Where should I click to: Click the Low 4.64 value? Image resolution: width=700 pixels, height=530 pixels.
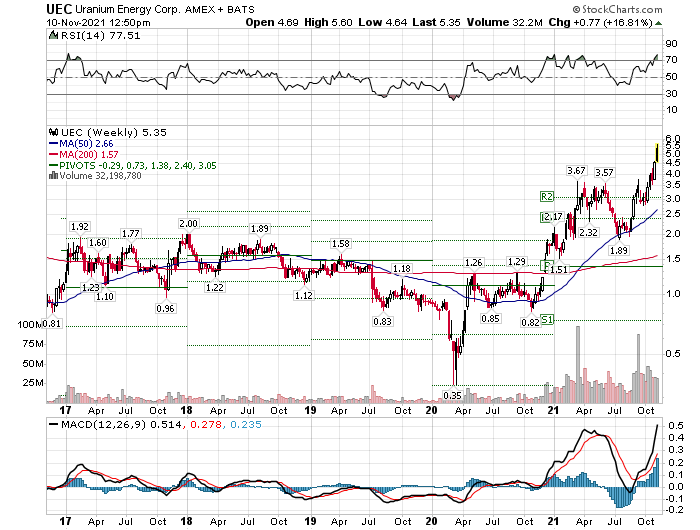[x=383, y=22]
